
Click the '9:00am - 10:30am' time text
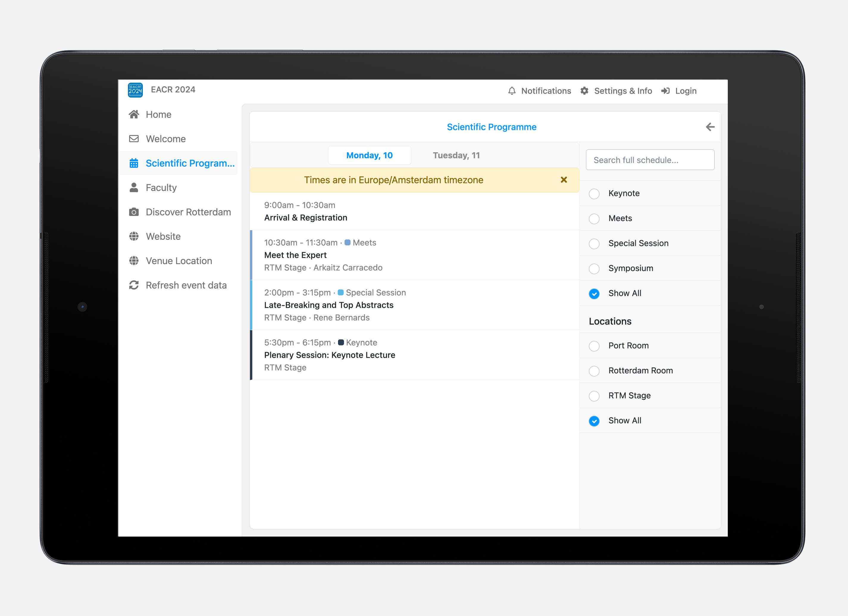pos(300,205)
